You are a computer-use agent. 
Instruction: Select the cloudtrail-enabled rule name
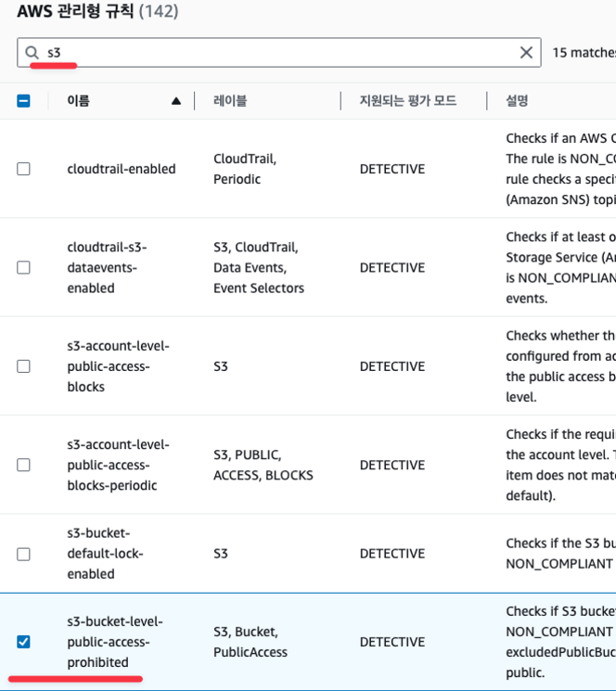point(122,169)
